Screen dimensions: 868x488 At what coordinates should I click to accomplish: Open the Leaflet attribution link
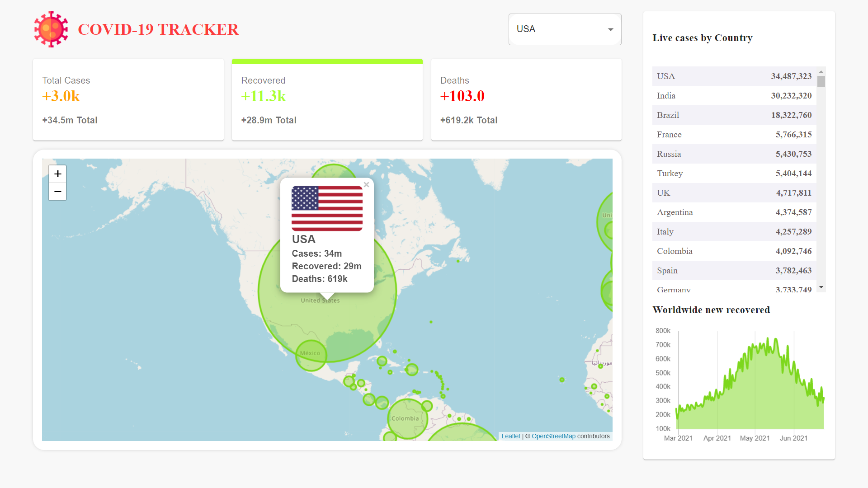point(511,436)
